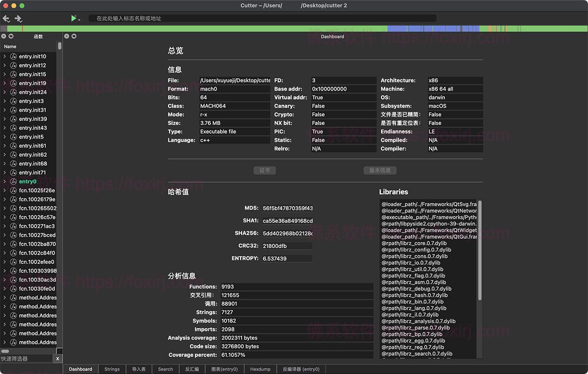
Task: Click the 版本信息 version info button
Action: point(380,170)
